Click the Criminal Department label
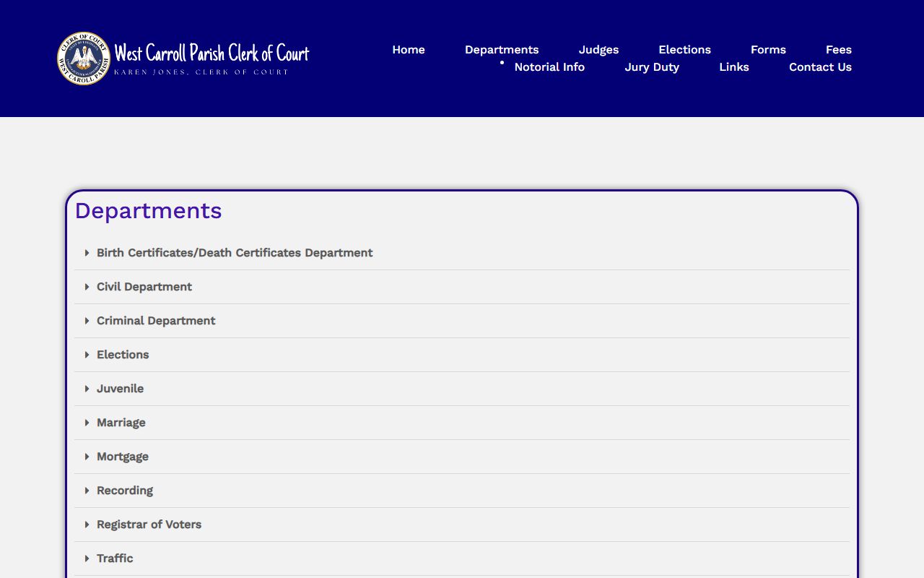Image resolution: width=924 pixels, height=578 pixels. (156, 321)
